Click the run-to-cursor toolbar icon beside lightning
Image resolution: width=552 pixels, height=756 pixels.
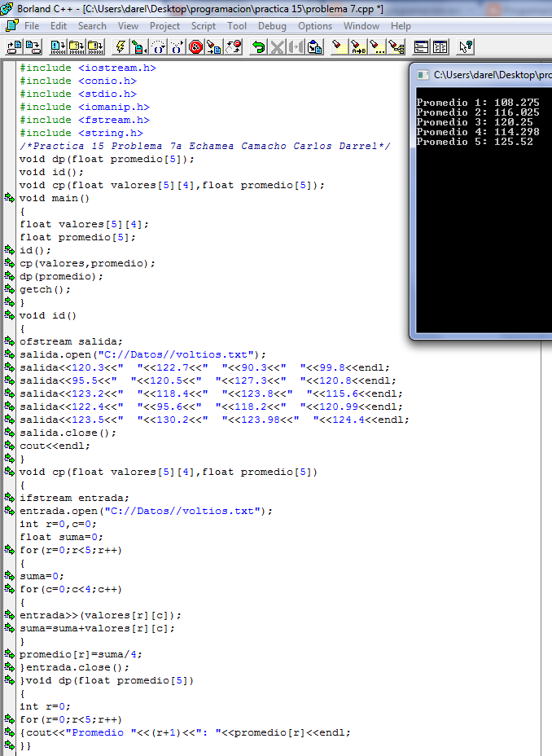pyautogui.click(x=138, y=46)
